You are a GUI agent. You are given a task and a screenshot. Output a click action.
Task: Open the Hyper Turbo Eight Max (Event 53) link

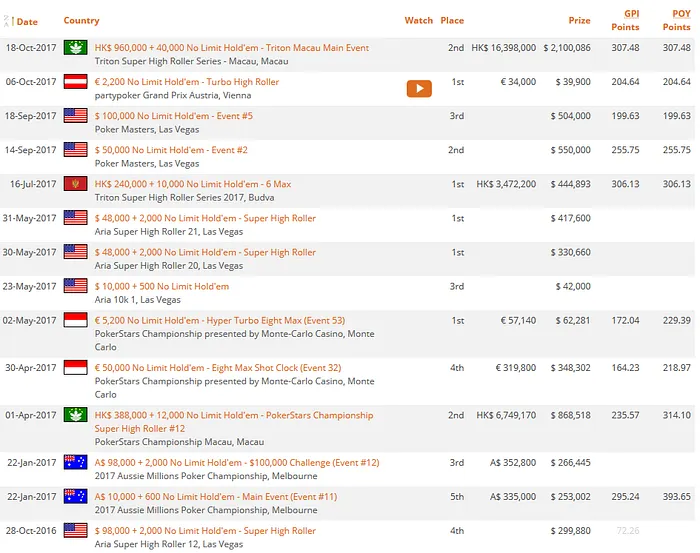(219, 320)
